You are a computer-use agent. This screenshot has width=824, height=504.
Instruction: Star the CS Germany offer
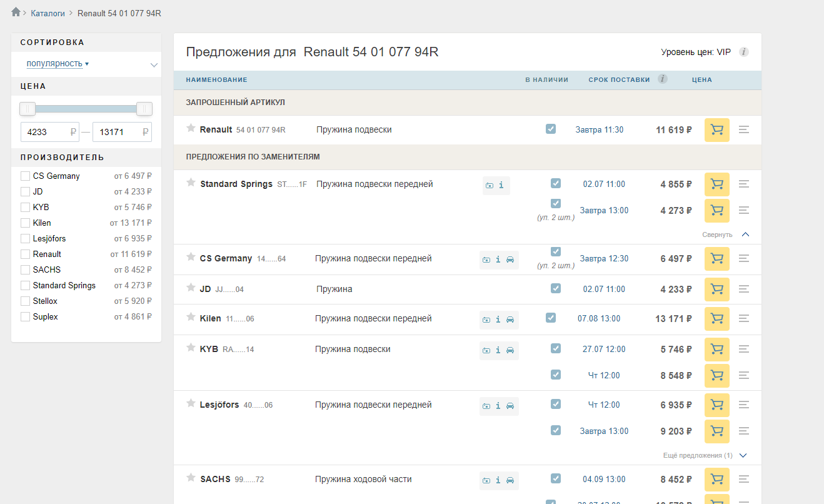click(191, 257)
